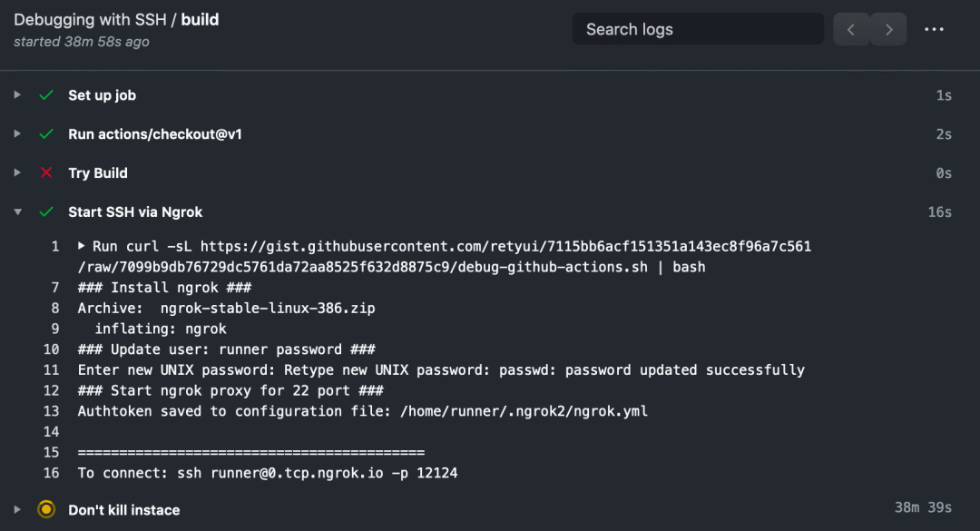Click the next search result arrow button

coord(889,30)
